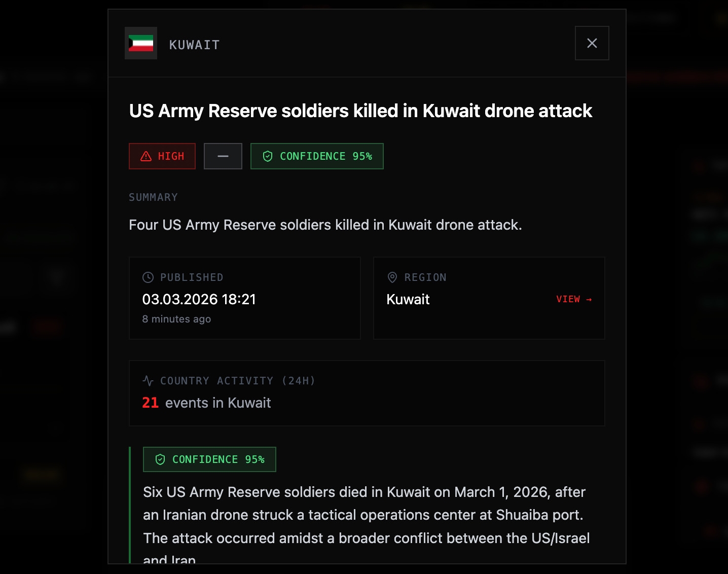Screen dimensions: 728x574
Task: Click the red arrow next to VIEW
Action: (x=589, y=300)
